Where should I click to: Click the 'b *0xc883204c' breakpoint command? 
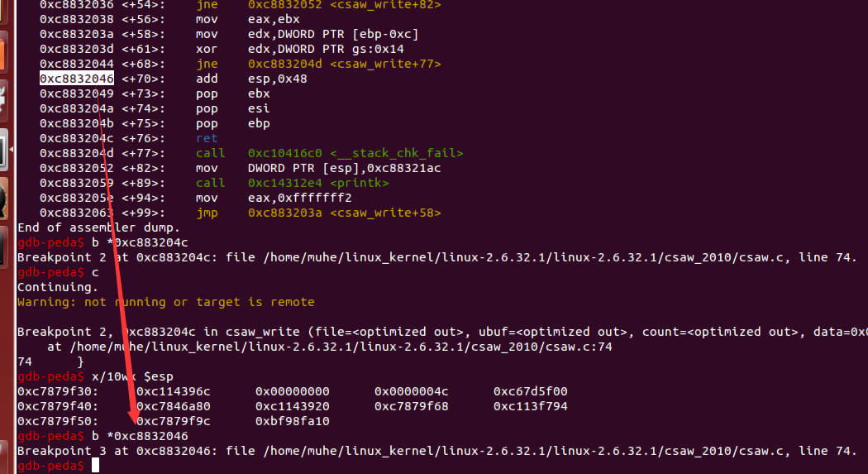tap(139, 242)
